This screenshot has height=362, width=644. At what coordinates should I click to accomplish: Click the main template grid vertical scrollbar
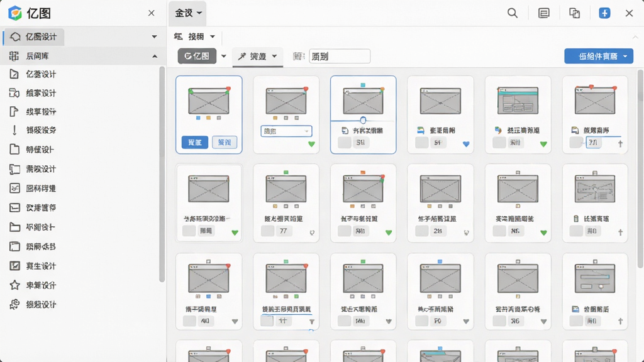(640, 168)
